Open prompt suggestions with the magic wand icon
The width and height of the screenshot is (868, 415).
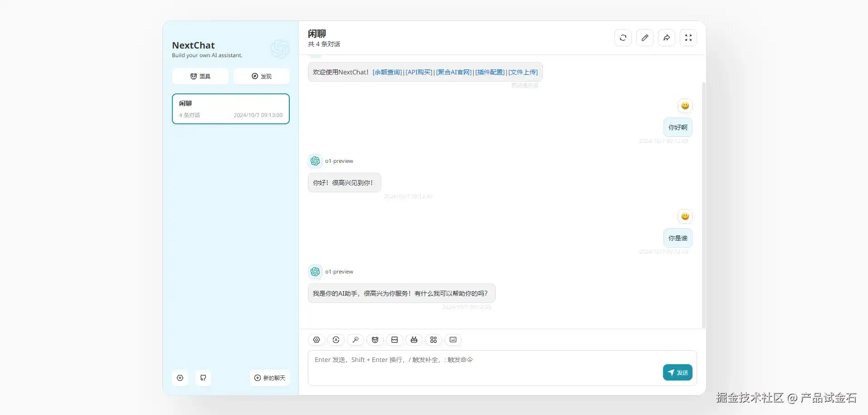356,340
